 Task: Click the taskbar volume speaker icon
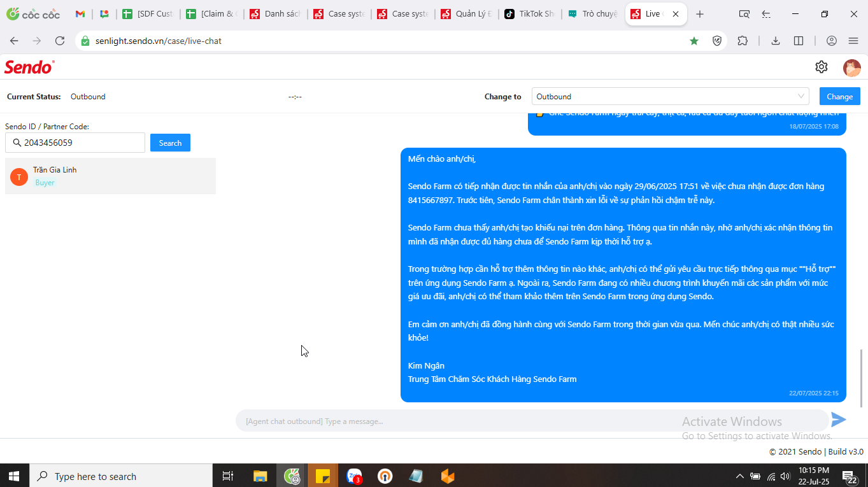[785, 476]
